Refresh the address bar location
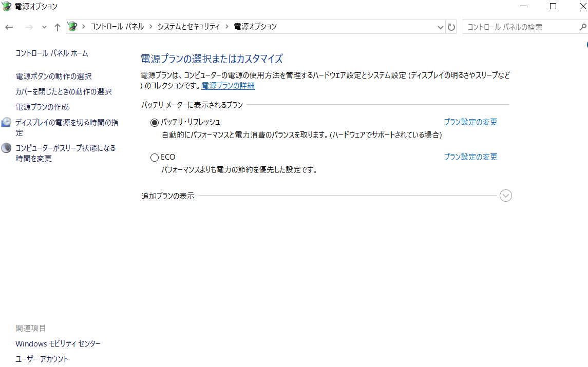Screen dimensions: 588x367 (451, 27)
